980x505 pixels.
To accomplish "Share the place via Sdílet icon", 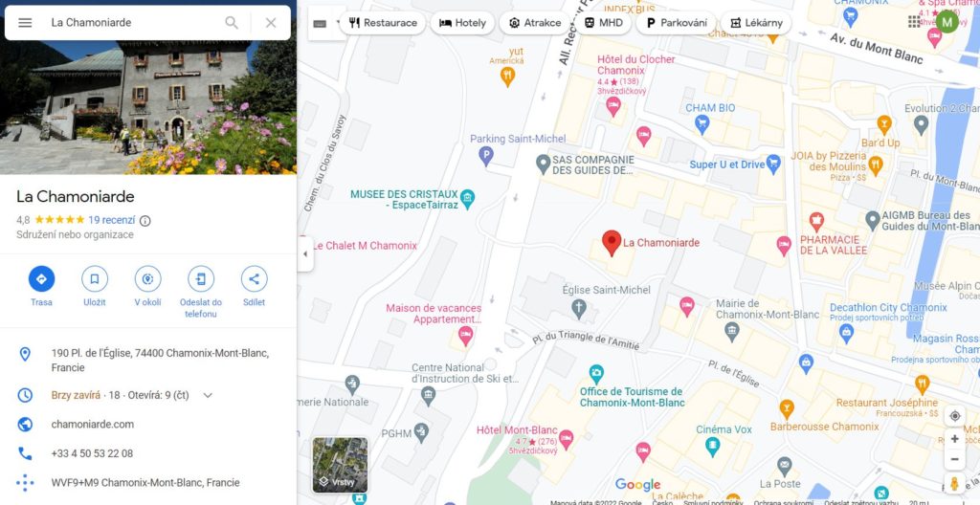I will tap(255, 278).
